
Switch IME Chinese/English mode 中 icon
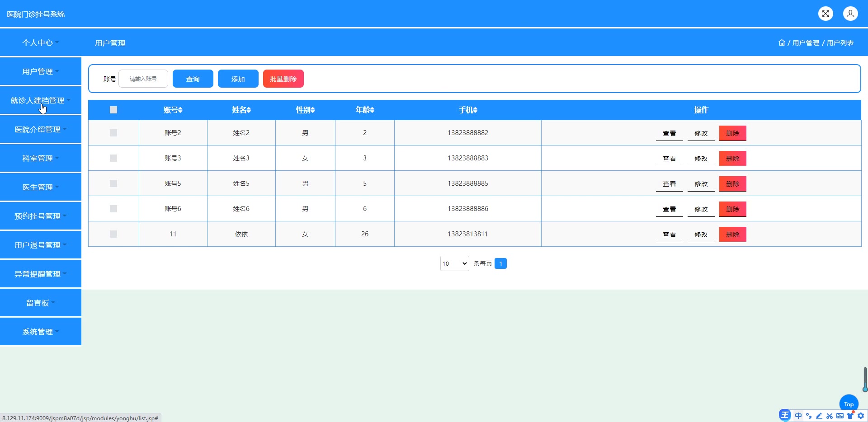click(x=798, y=416)
